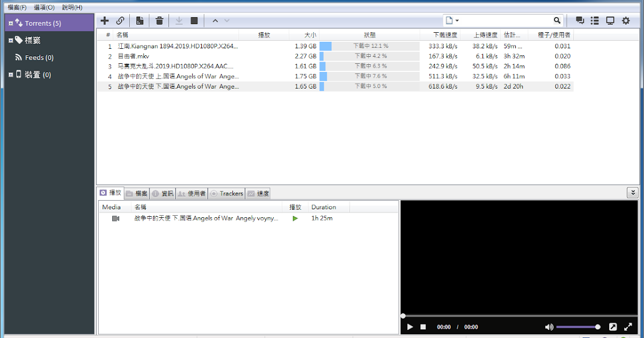This screenshot has height=338, width=644.
Task: Play the 战争中的天使 media file
Action: tap(294, 218)
